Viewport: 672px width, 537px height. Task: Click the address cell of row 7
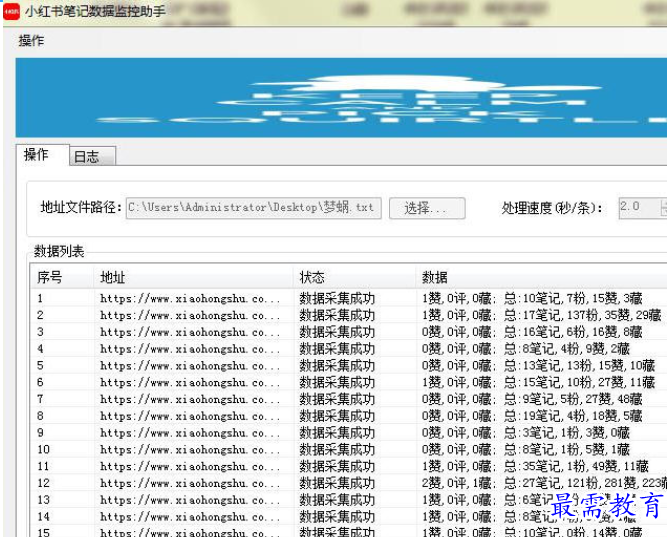190,399
